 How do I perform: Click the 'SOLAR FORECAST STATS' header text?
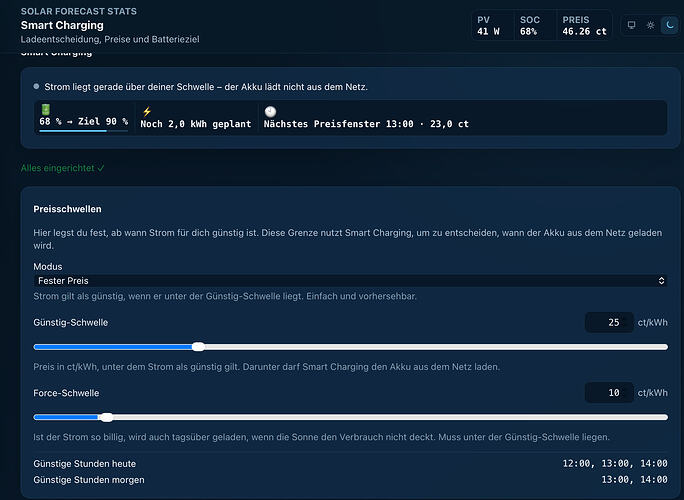[79, 11]
